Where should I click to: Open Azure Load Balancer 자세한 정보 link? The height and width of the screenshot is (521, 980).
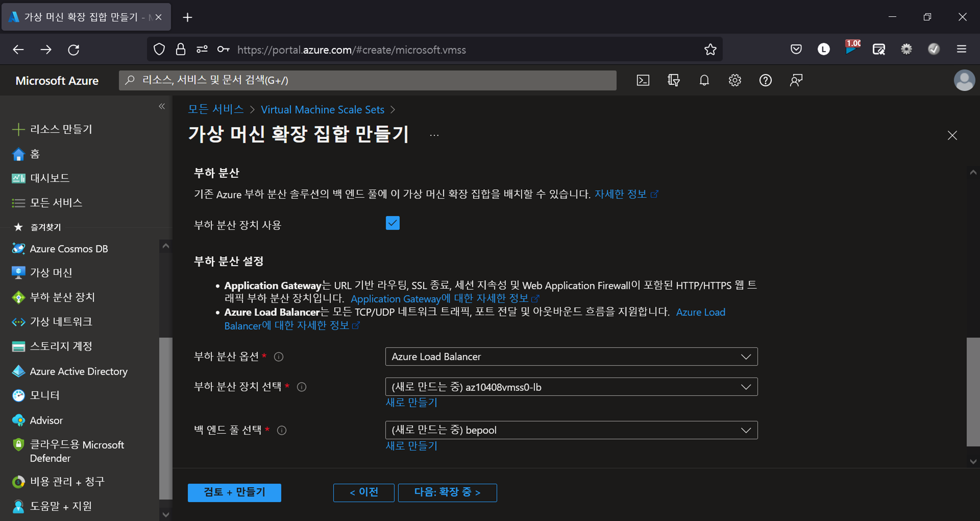coord(292,325)
